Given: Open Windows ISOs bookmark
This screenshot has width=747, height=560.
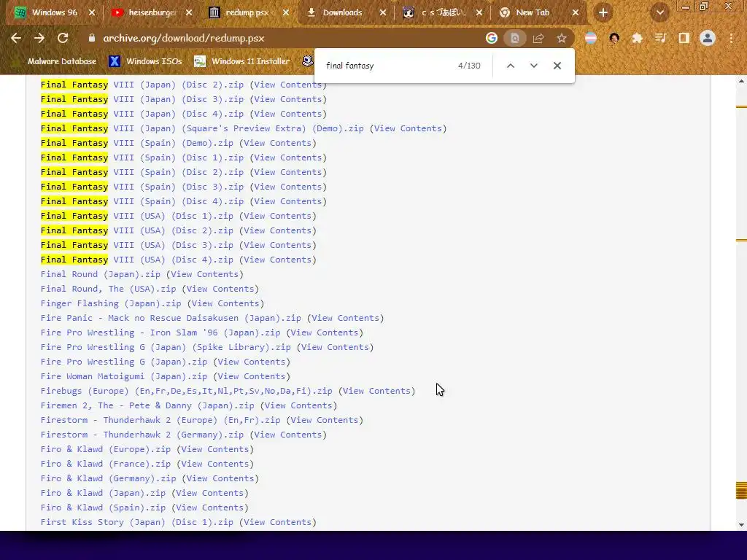Looking at the screenshot, I should (146, 61).
